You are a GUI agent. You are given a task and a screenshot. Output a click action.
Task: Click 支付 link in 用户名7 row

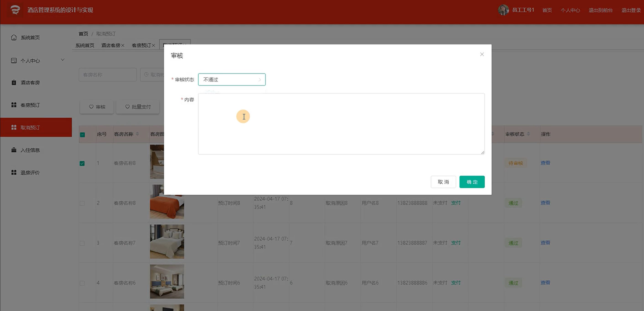coord(456,243)
